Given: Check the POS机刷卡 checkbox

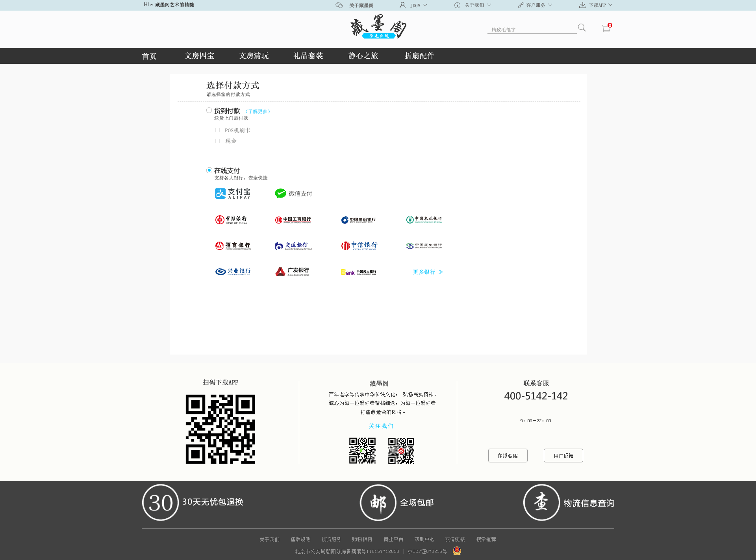Looking at the screenshot, I should [x=217, y=130].
